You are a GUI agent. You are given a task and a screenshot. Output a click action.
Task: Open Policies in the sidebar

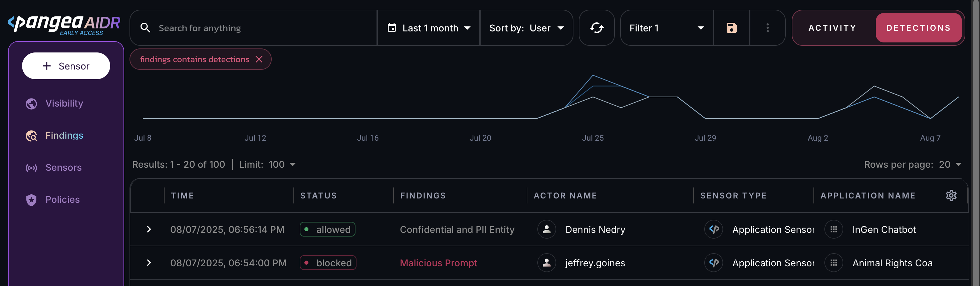[63, 199]
